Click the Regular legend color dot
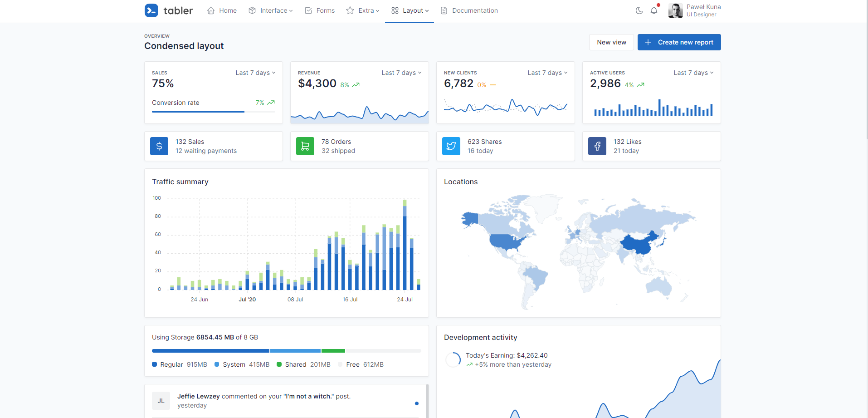Screen dimensions: 868x418 click(x=154, y=364)
